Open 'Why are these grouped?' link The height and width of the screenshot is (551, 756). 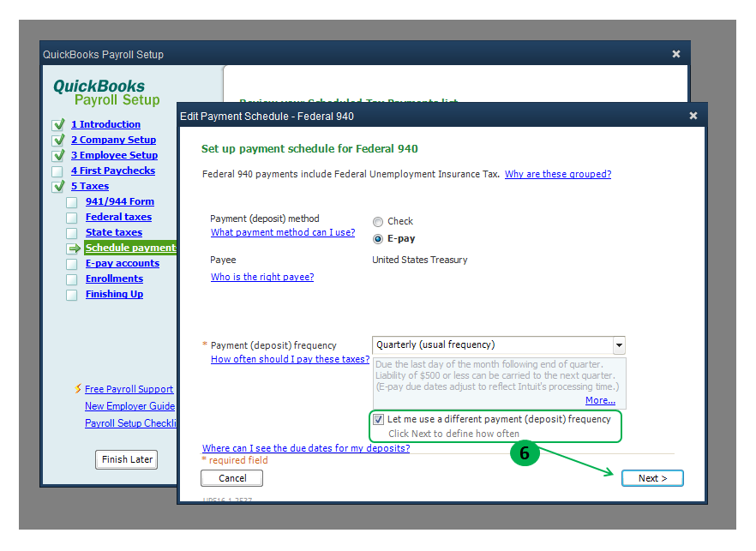558,174
